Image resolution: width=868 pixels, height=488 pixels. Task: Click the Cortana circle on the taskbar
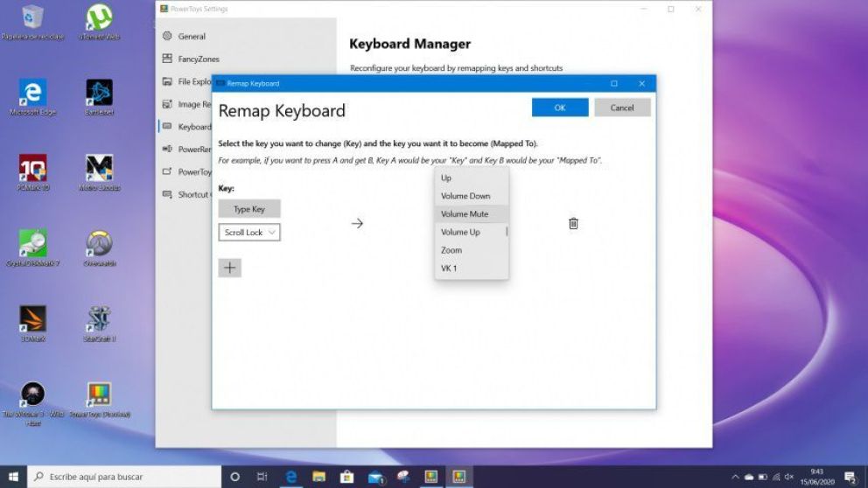[x=234, y=477]
